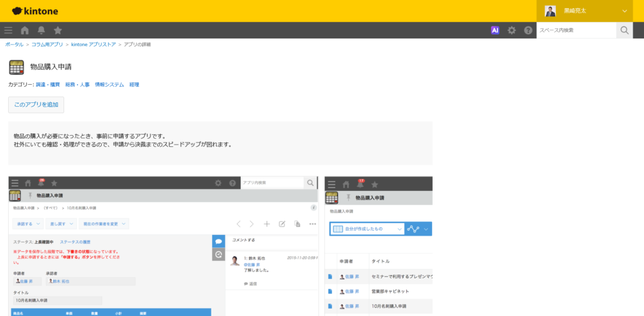
Task: Click the 物品購入申請 calculator app icon
Action: (16, 67)
